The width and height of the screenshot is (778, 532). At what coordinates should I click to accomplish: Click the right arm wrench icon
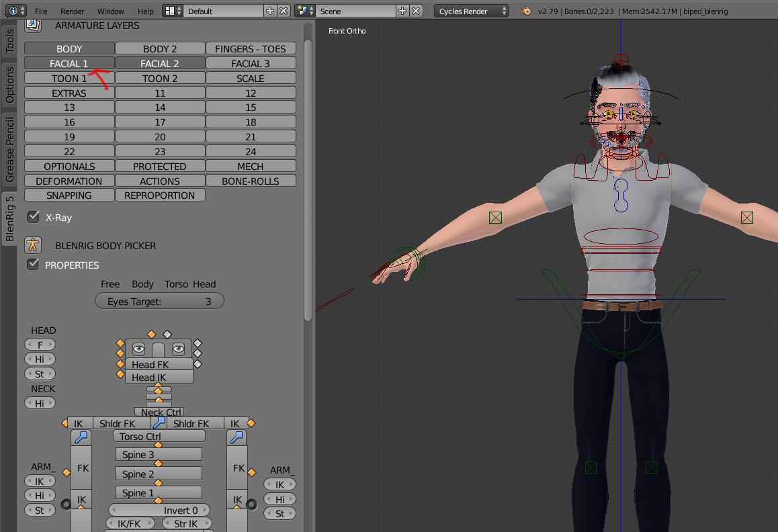pos(236,437)
